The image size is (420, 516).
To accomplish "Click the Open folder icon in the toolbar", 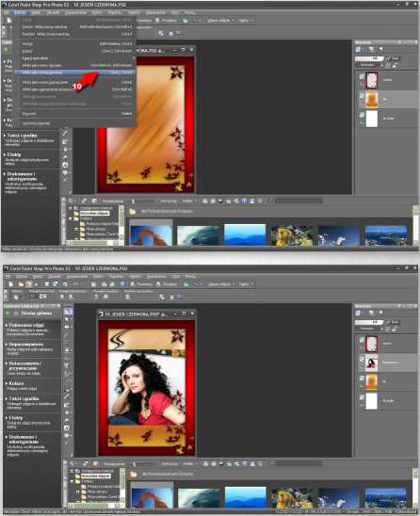I will click(21, 284).
